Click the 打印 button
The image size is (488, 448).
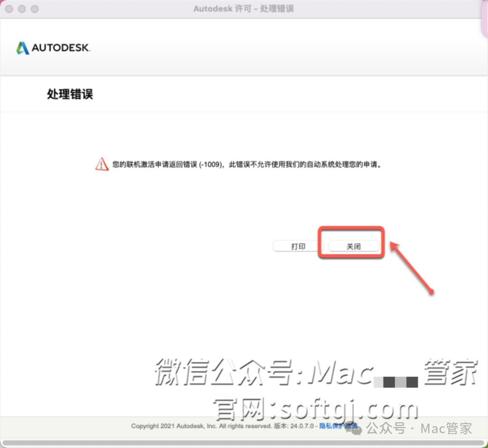(x=298, y=246)
